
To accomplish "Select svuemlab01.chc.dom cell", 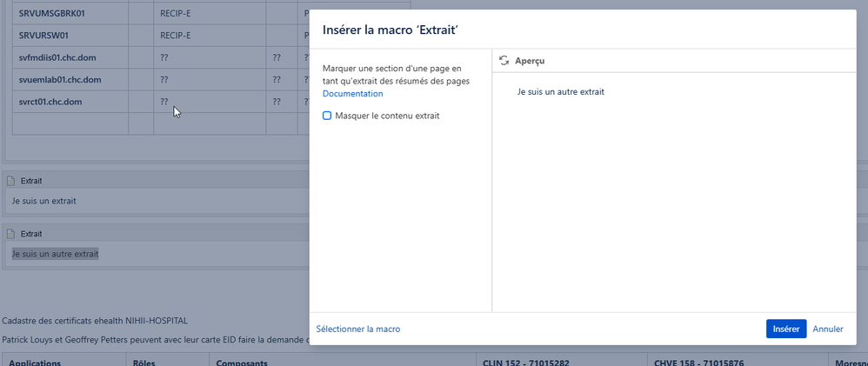I will [70, 80].
